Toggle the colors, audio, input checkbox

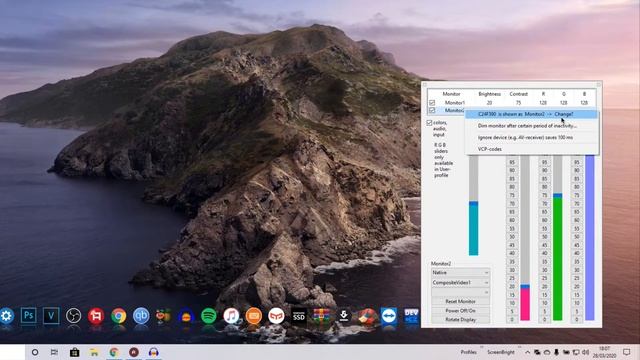(429, 123)
